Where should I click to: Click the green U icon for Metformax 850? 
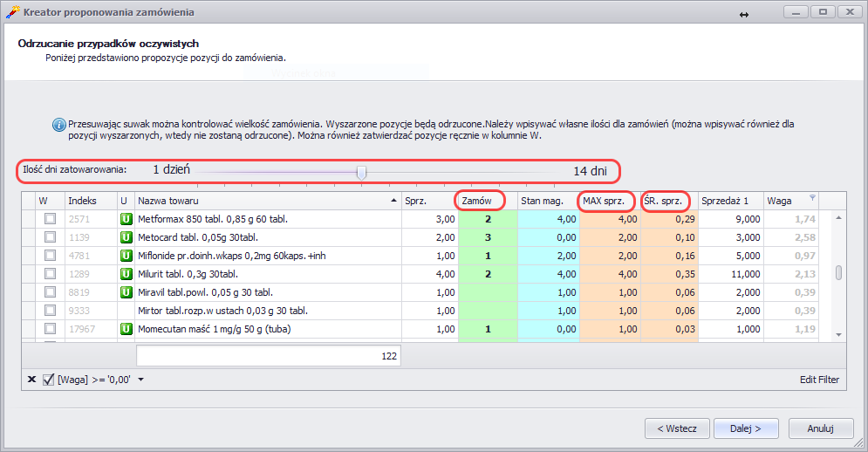[126, 219]
